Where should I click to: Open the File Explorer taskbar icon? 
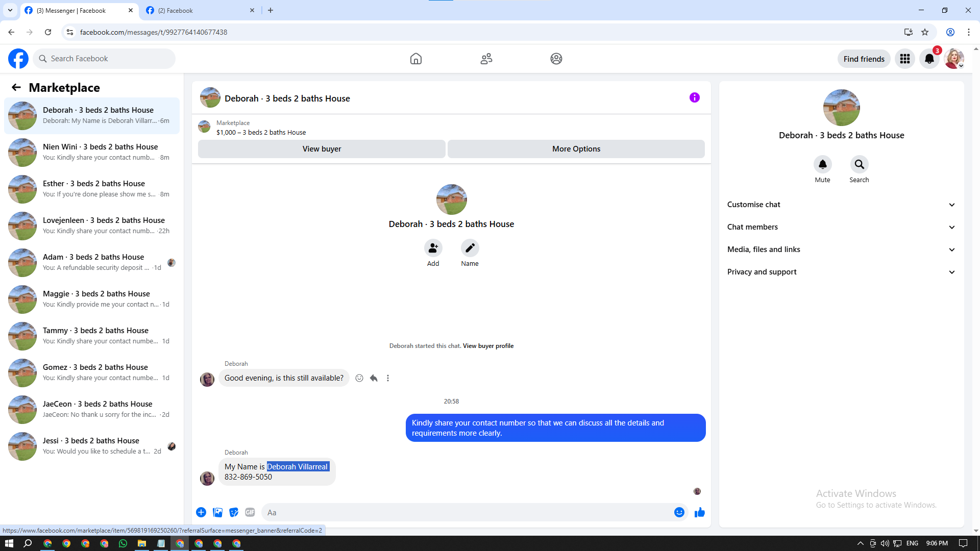tap(142, 543)
